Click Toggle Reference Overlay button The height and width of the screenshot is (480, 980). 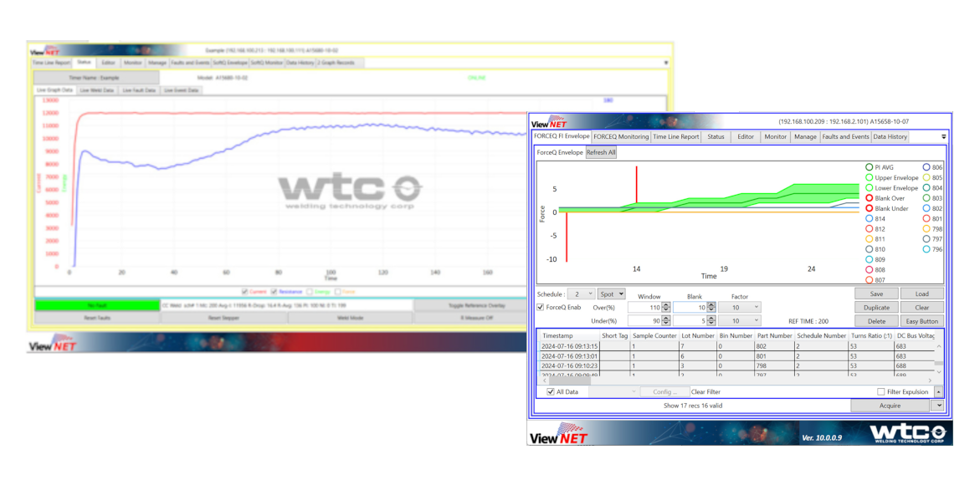pyautogui.click(x=470, y=305)
